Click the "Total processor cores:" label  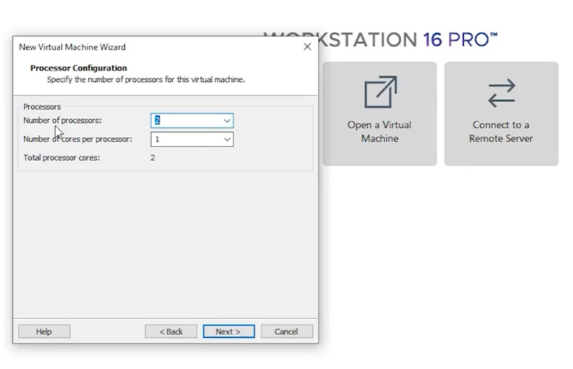click(62, 158)
